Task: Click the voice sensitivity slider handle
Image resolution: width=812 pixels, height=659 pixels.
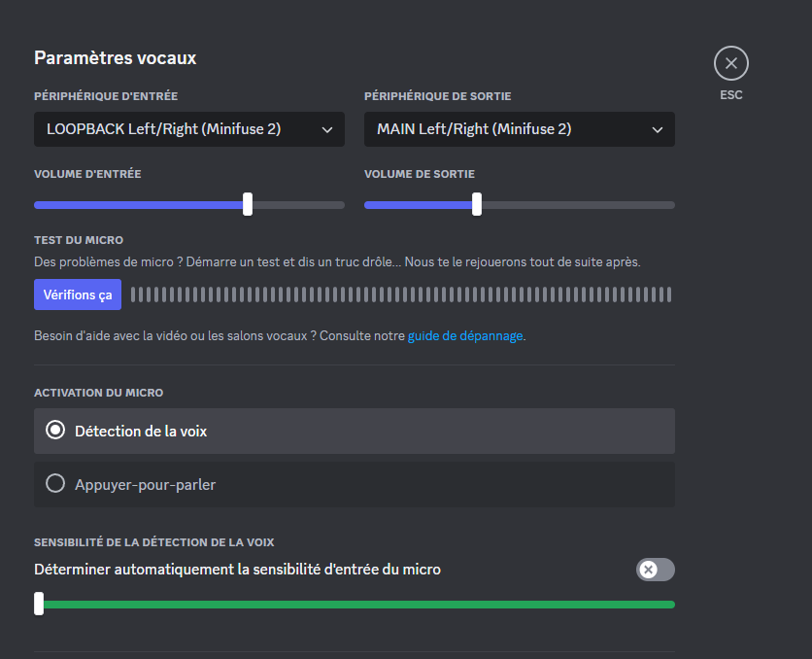Action: [x=39, y=604]
